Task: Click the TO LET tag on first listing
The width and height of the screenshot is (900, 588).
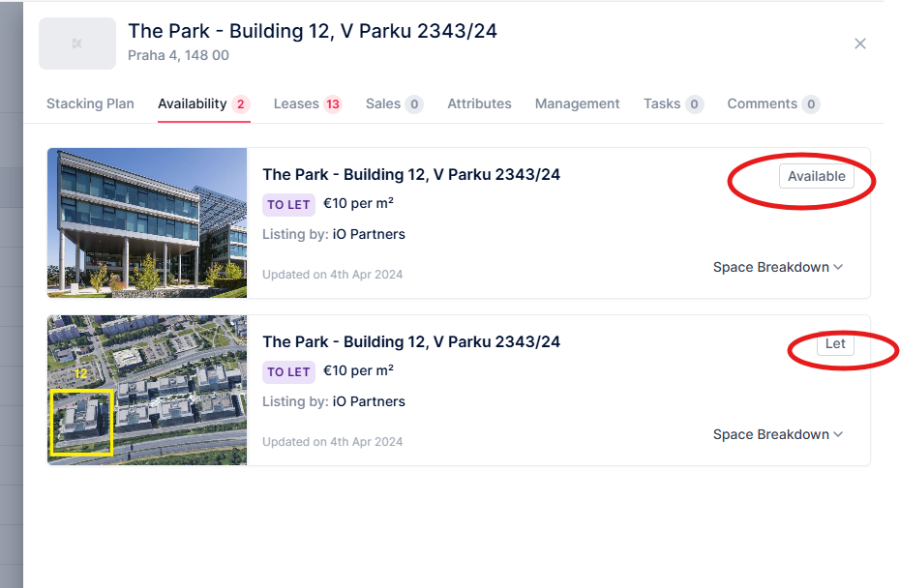Action: (x=288, y=204)
